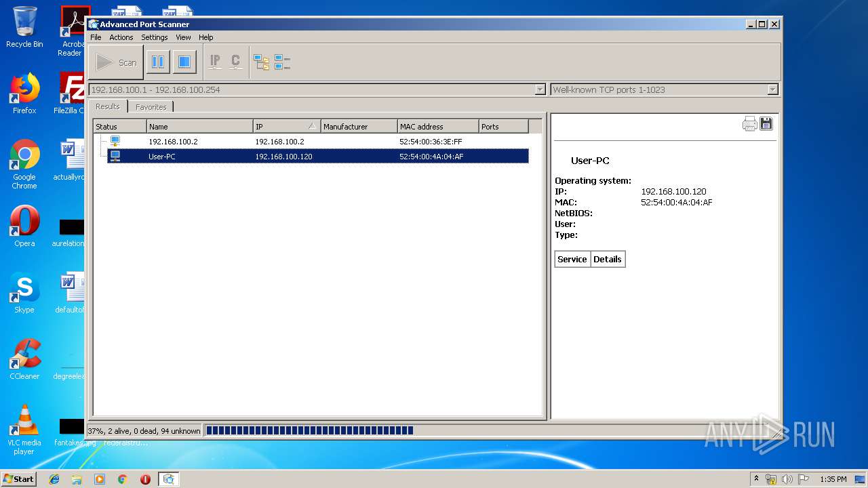Open media player from taskbar
868x488 pixels.
[100, 479]
